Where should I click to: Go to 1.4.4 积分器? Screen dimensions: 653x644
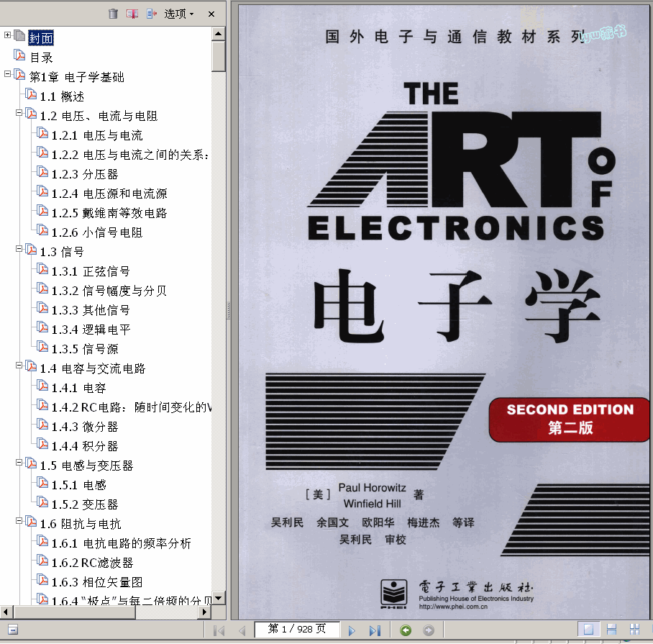85,447
